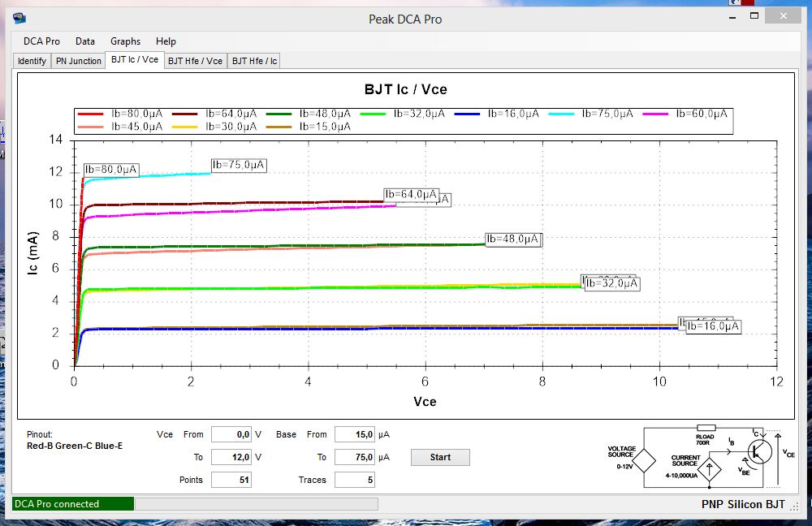The width and height of the screenshot is (812, 526).
Task: Click the Ic (mA) y-axis label
Action: click(x=32, y=252)
